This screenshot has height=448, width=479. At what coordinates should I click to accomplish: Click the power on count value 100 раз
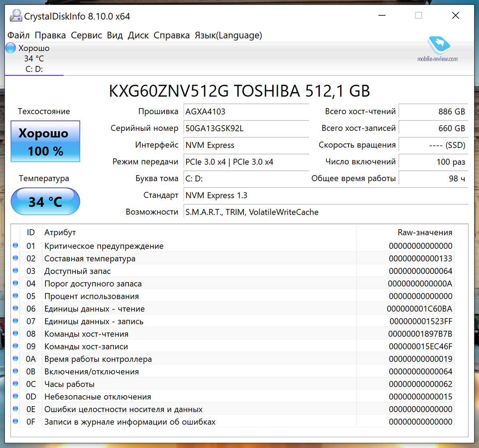[x=433, y=162]
